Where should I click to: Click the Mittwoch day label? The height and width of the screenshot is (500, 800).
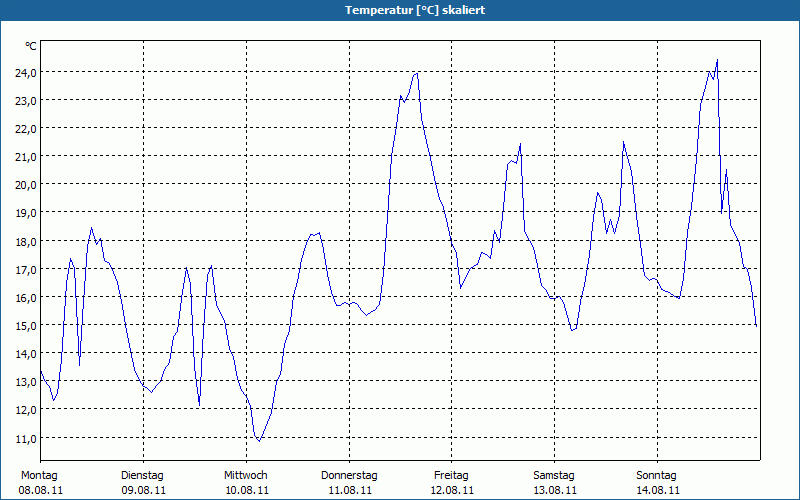246,476
